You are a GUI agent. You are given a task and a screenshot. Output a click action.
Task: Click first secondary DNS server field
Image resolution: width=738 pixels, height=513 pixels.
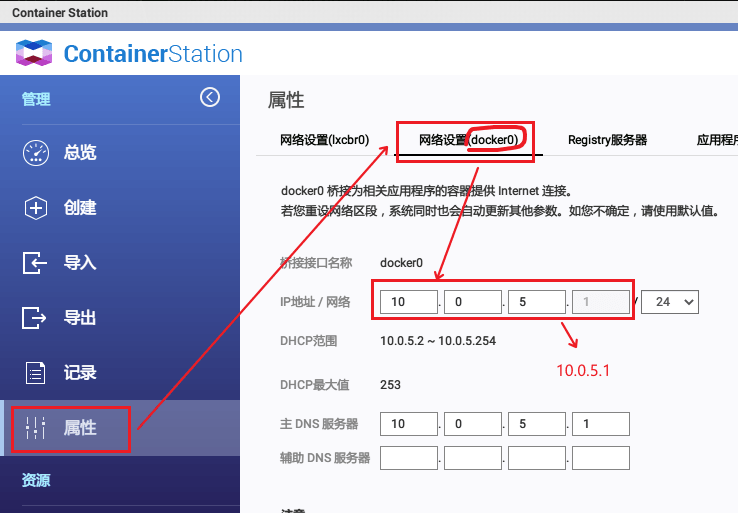coord(409,458)
